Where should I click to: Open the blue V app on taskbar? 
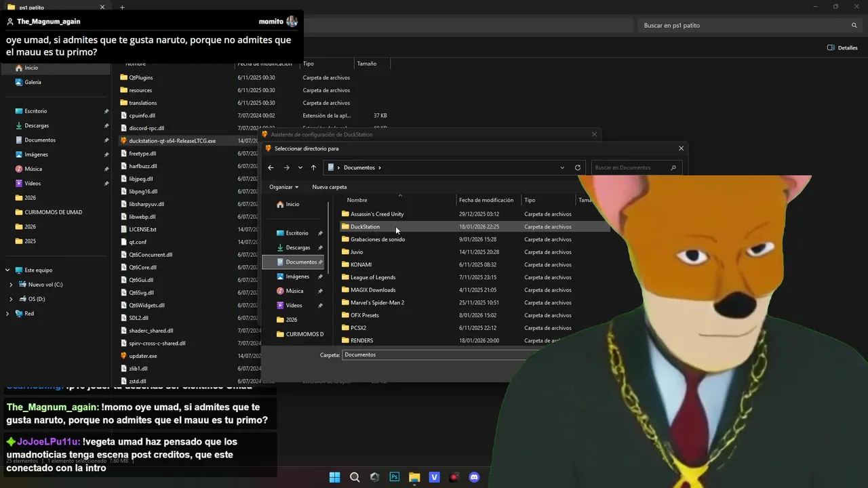pos(435,477)
